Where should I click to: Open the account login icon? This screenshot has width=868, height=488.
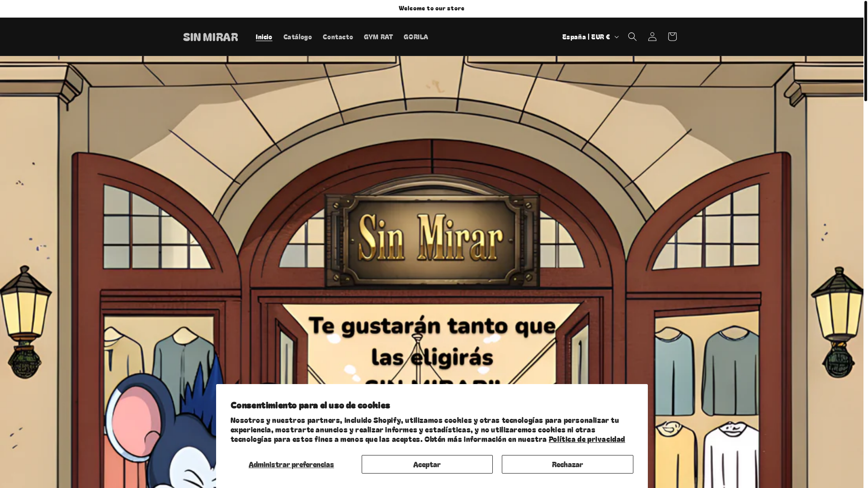point(652,37)
